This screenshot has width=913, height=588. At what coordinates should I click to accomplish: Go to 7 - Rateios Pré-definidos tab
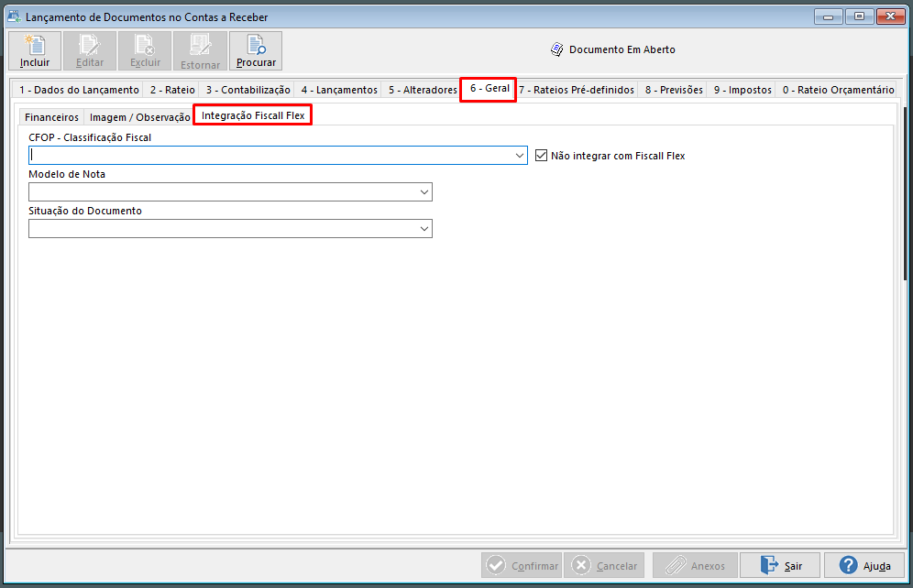(577, 90)
